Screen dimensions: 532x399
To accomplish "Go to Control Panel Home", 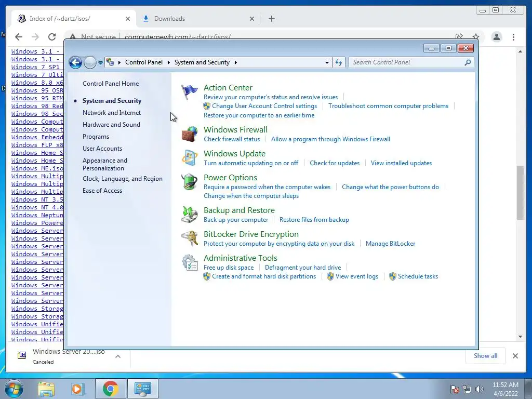I will (x=111, y=84).
